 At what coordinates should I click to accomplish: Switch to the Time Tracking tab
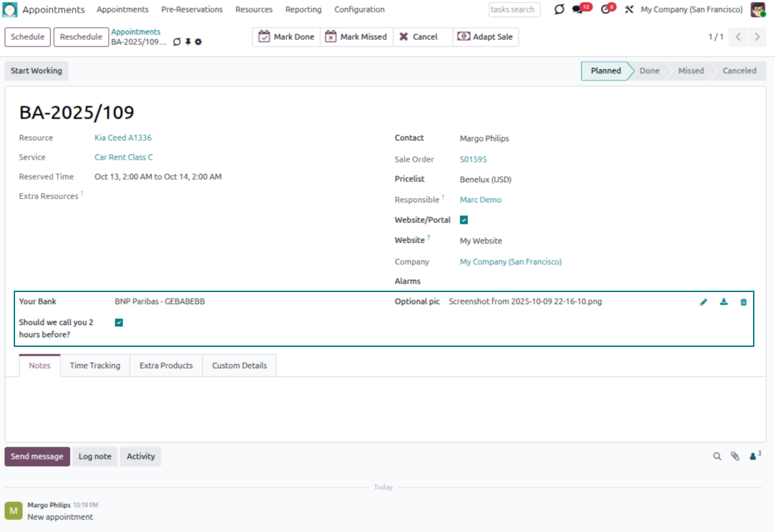tap(95, 365)
